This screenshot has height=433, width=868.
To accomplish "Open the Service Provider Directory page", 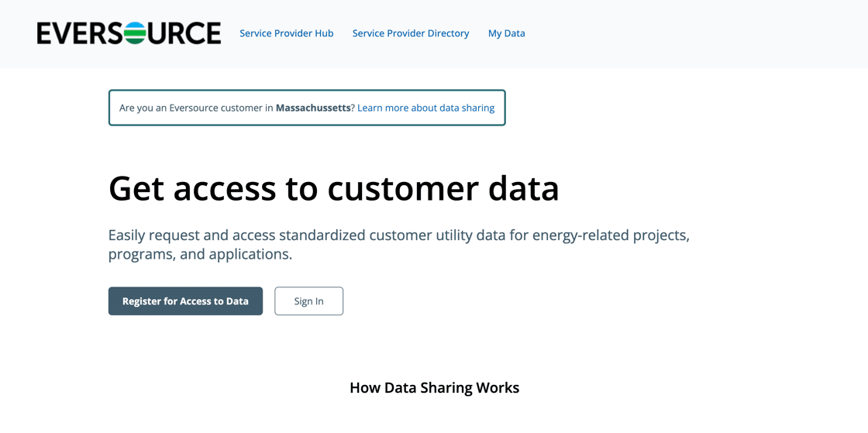I will [410, 33].
